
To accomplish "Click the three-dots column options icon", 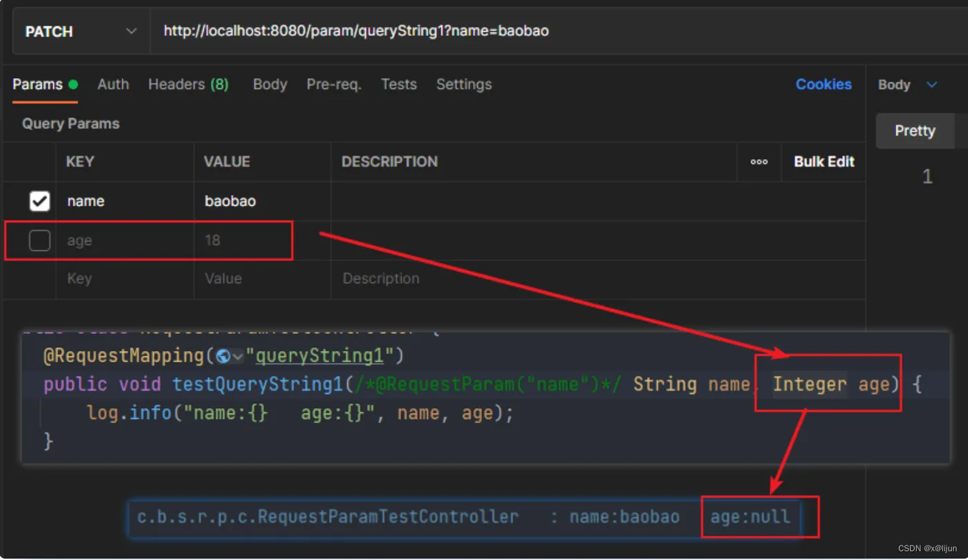I will click(759, 162).
